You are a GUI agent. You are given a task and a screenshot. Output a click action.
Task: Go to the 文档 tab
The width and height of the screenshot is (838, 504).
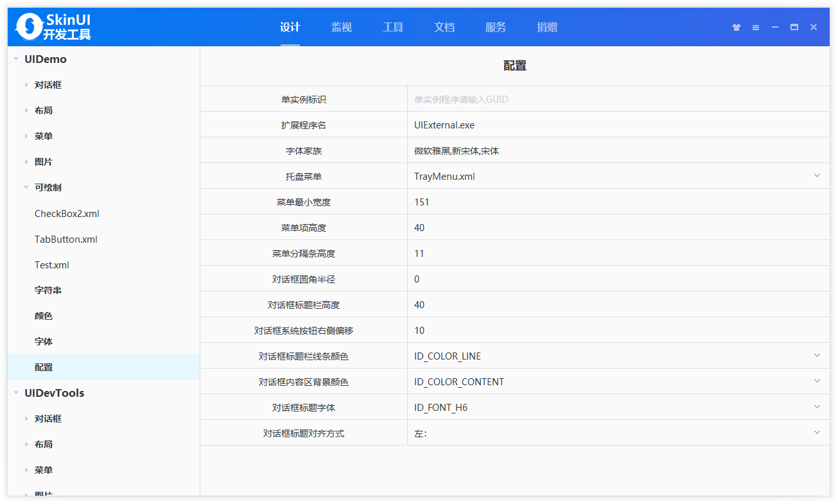click(444, 27)
